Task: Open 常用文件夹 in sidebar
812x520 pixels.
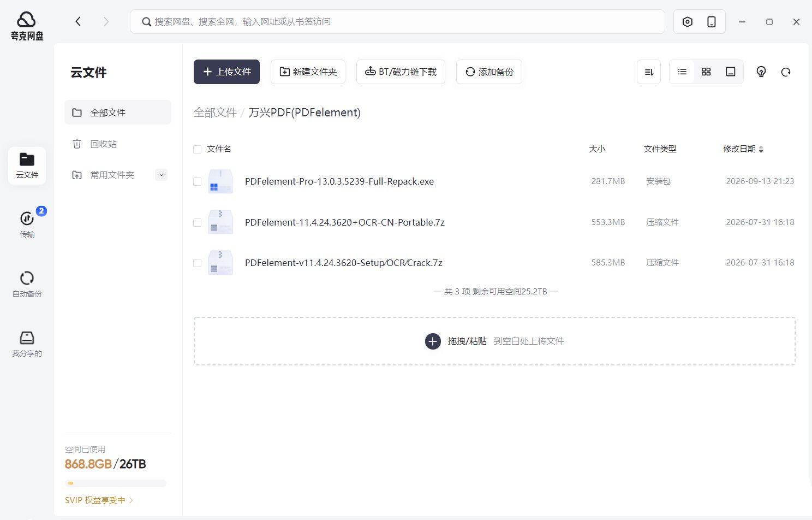Action: click(112, 175)
